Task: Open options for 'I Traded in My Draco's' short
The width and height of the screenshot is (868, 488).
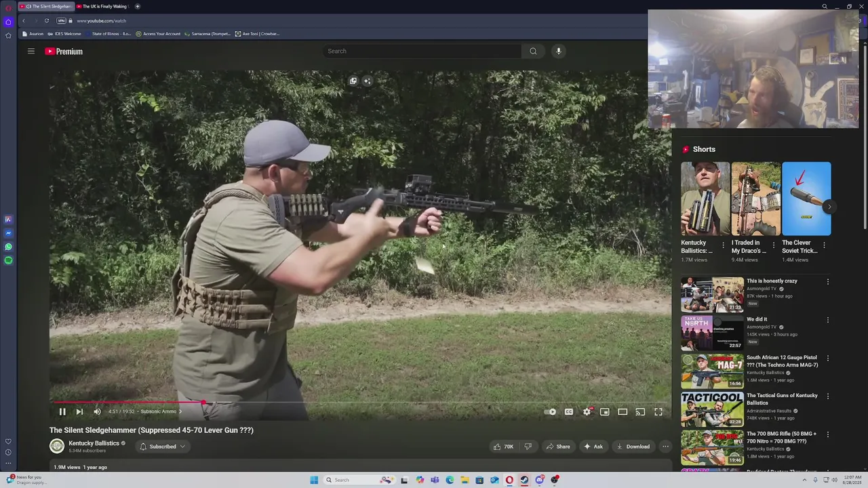Action: pyautogui.click(x=774, y=245)
